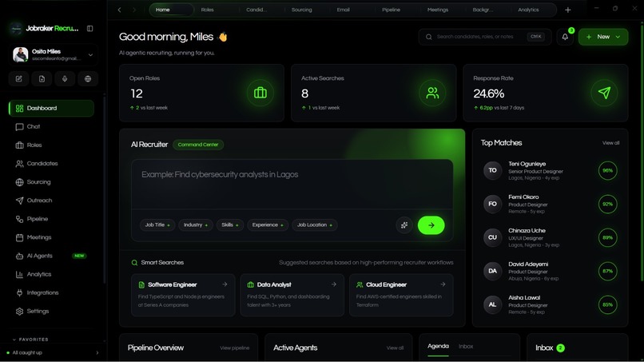644x362 pixels.
Task: Click the search magnifier icon
Action: tap(429, 37)
